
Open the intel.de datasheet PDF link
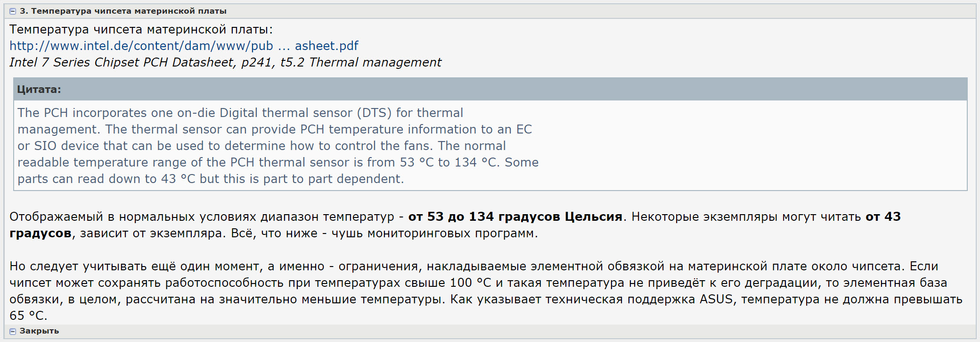tap(184, 46)
